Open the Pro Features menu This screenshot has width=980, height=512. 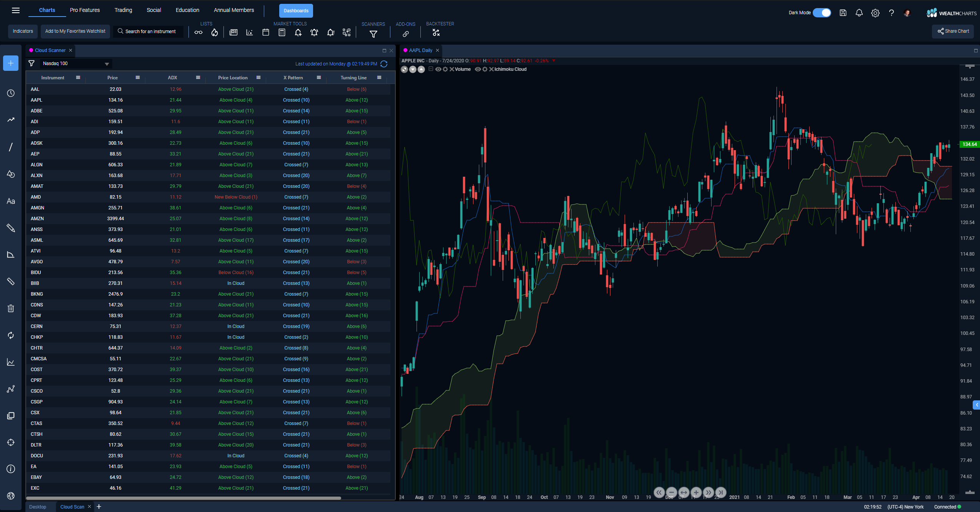click(x=85, y=10)
